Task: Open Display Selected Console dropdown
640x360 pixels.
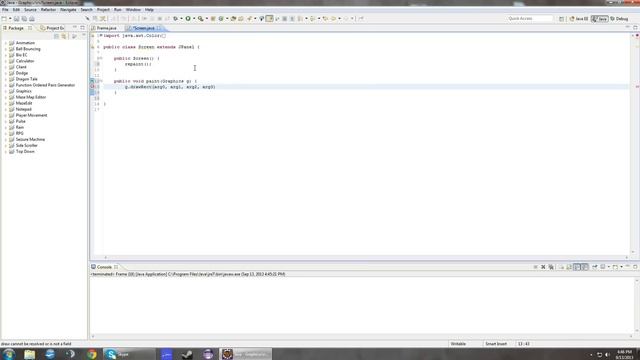Action: (x=609, y=267)
